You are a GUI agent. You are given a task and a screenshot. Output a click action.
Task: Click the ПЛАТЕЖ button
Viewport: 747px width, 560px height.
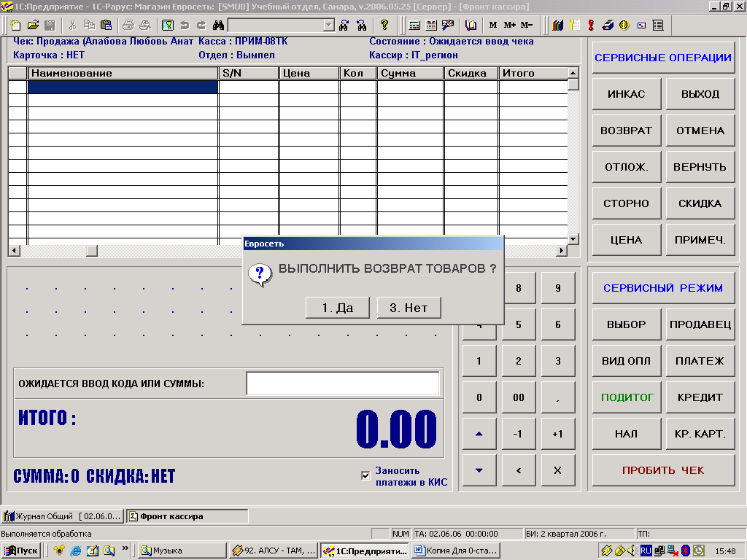(x=700, y=361)
